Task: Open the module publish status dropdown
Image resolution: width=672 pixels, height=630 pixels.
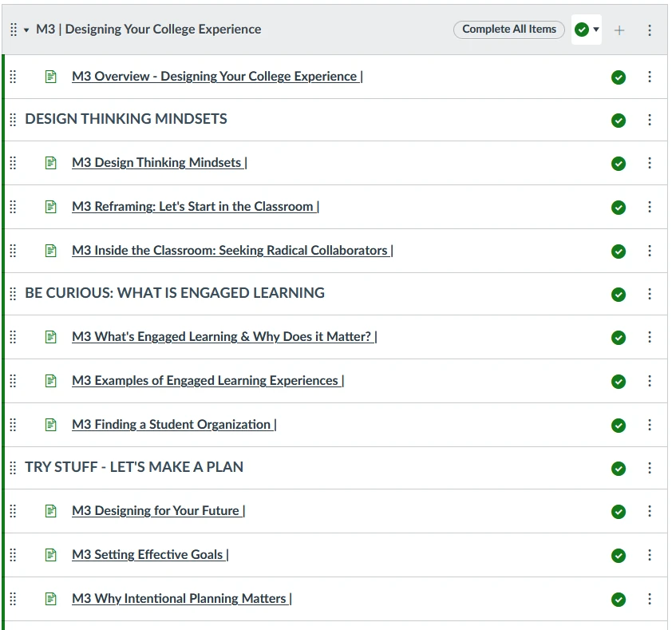Action: tap(587, 30)
